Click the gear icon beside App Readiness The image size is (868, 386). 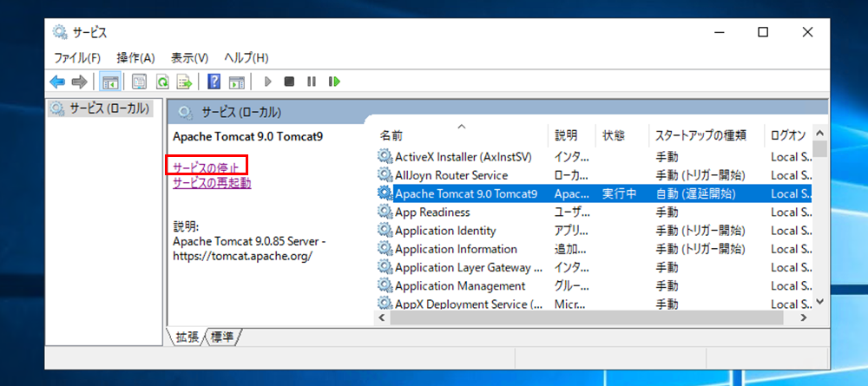tap(385, 212)
